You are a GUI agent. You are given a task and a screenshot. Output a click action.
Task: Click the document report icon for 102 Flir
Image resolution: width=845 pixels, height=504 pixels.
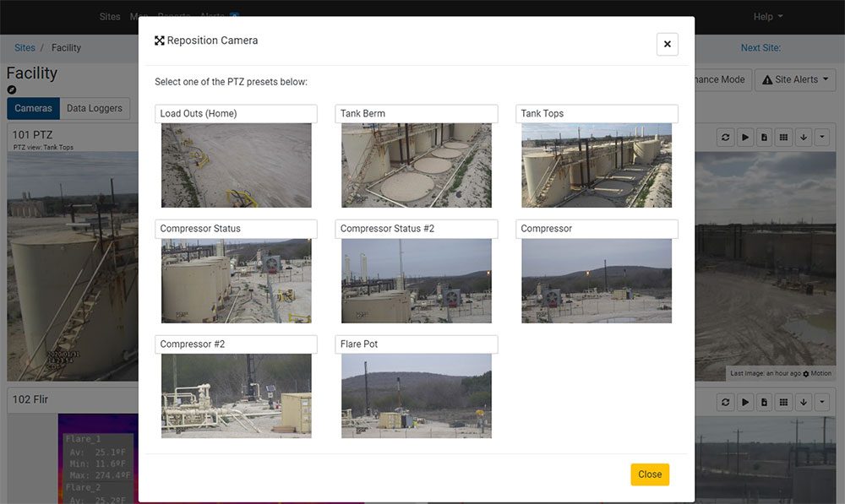click(764, 402)
